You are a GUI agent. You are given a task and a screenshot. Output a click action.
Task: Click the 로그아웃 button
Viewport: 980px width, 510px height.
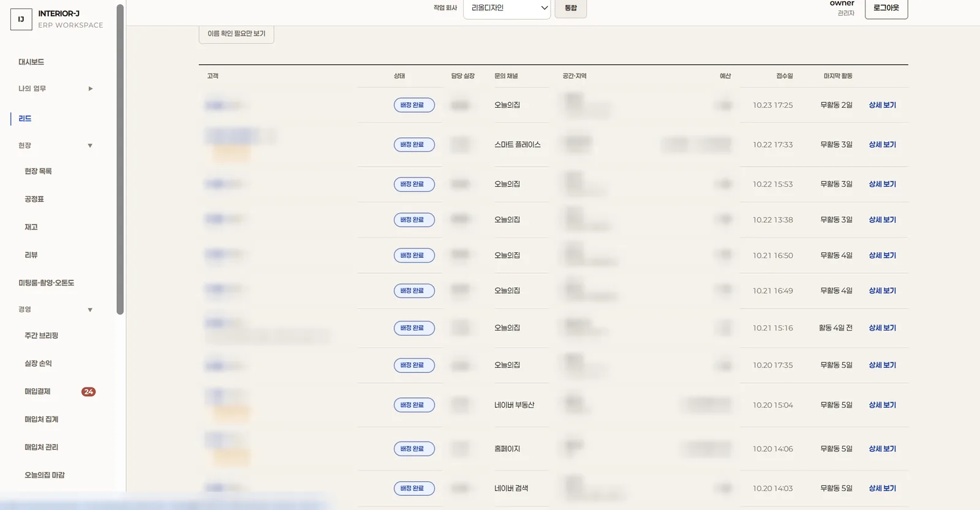(886, 8)
